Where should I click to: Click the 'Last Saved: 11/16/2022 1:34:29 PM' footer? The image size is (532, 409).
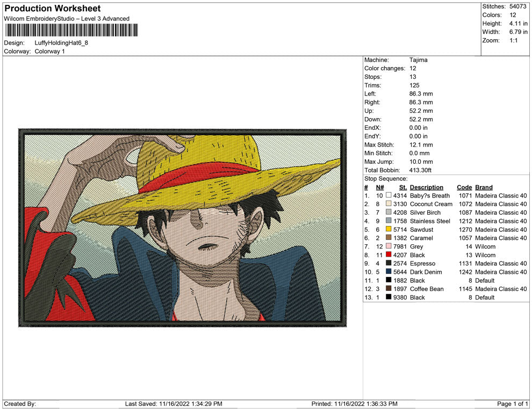pos(174,404)
